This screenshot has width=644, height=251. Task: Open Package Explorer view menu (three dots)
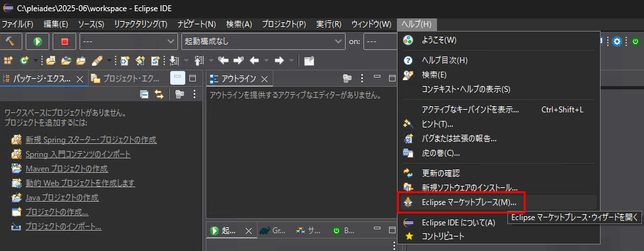(x=195, y=95)
